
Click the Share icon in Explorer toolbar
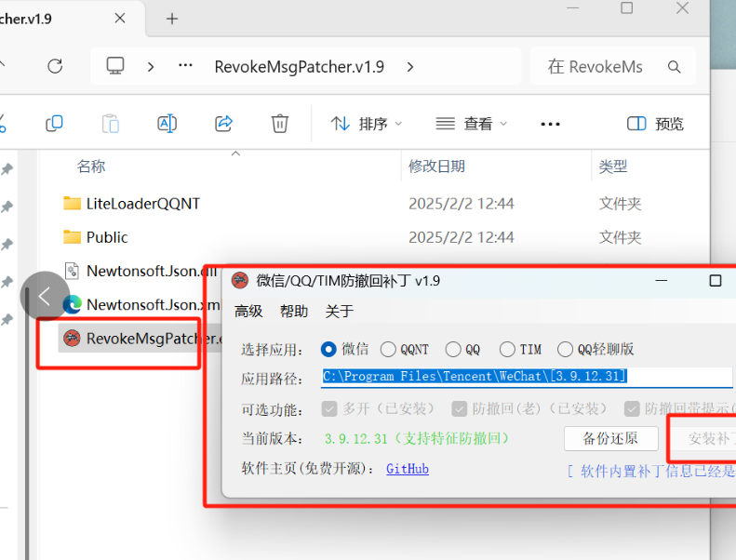[x=223, y=124]
